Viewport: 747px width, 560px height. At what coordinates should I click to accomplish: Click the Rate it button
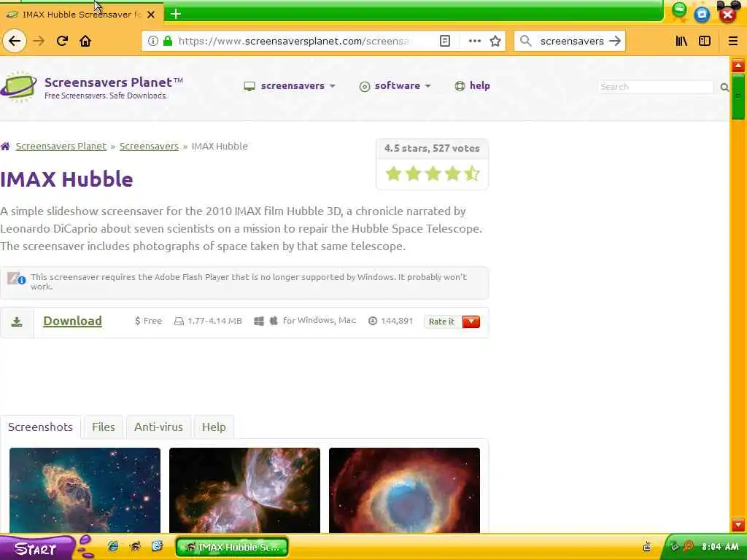441,322
